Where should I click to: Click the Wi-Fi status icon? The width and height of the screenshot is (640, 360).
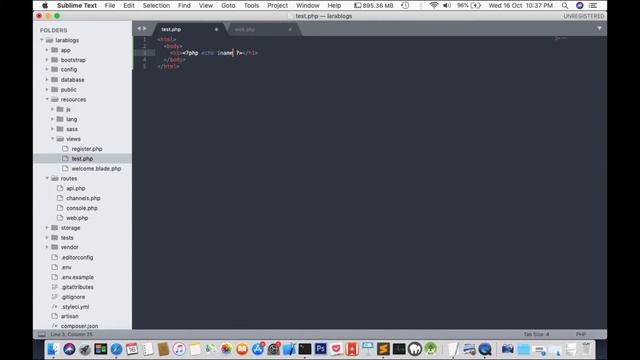pyautogui.click(x=434, y=5)
